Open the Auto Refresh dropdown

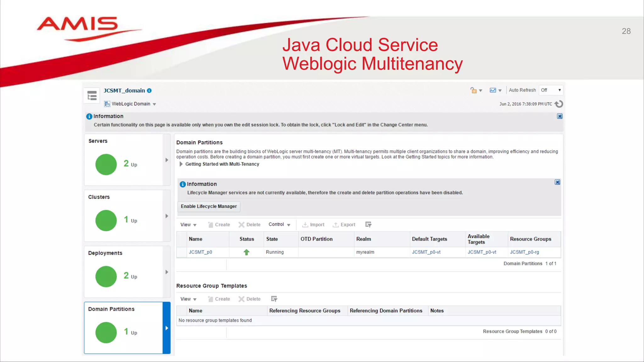pyautogui.click(x=551, y=90)
